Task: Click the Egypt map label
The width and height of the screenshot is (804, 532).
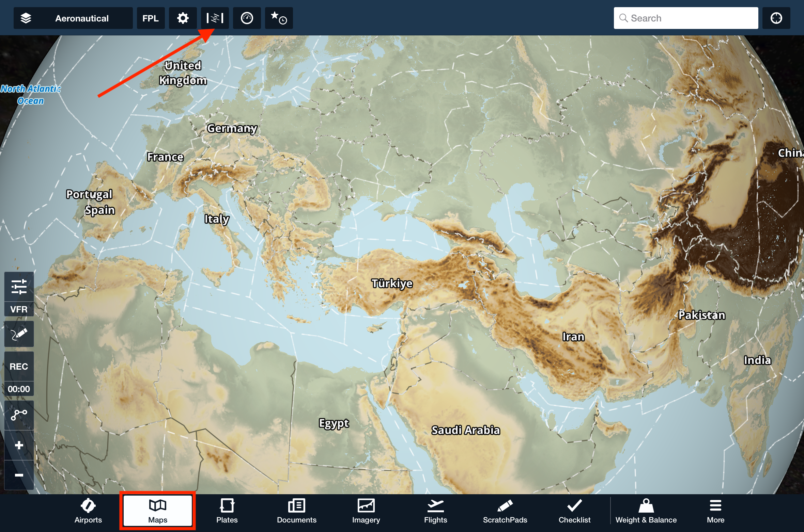Action: coord(334,423)
